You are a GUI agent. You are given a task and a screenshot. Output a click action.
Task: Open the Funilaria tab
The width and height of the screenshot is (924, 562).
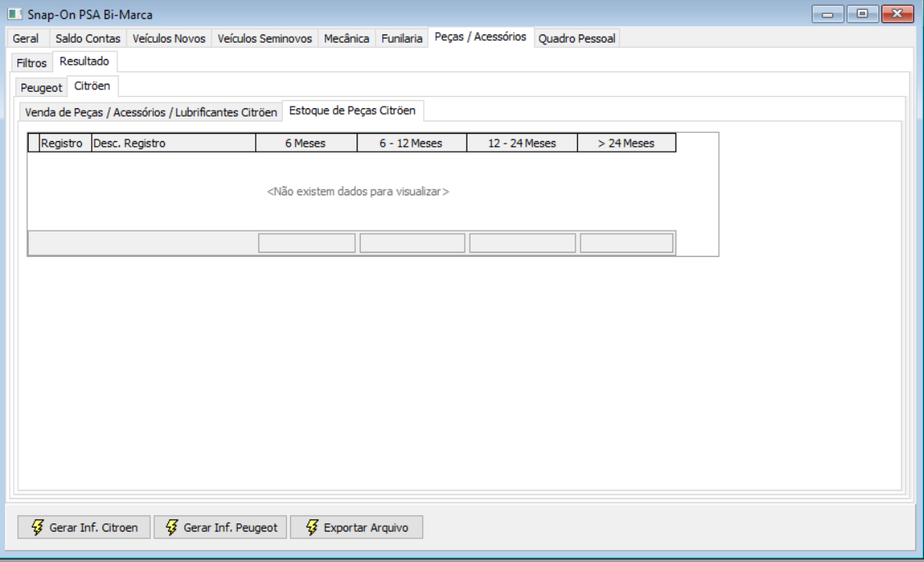click(401, 39)
